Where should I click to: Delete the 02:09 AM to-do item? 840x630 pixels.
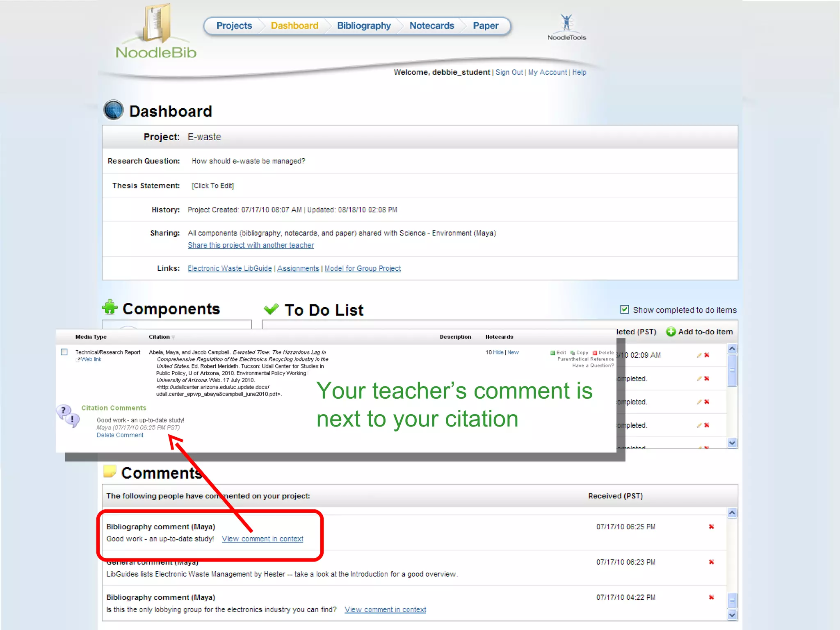707,355
